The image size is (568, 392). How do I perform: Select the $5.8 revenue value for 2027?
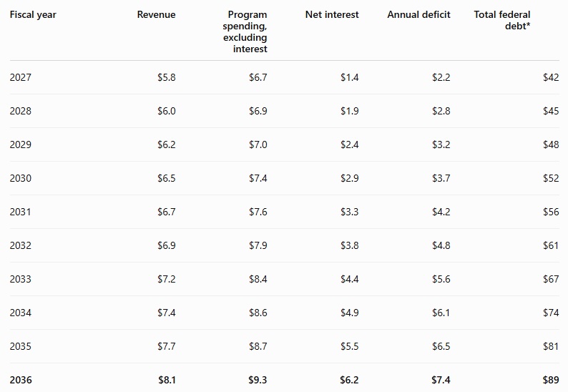167,77
